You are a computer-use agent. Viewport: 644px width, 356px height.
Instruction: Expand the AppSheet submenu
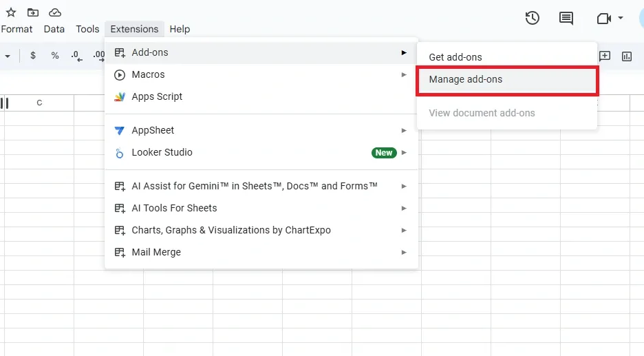click(x=153, y=130)
